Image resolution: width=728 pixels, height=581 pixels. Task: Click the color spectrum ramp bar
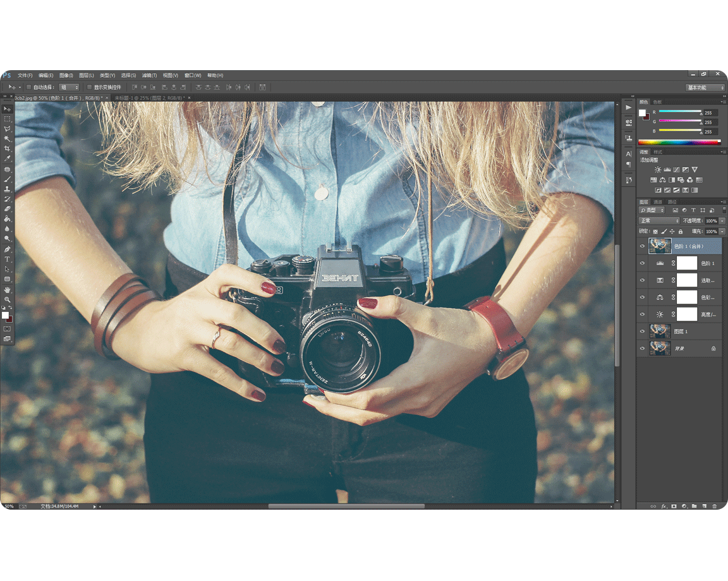[679, 142]
